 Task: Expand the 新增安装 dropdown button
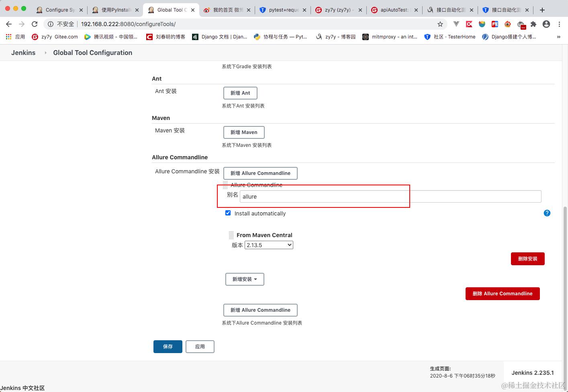[x=245, y=279]
